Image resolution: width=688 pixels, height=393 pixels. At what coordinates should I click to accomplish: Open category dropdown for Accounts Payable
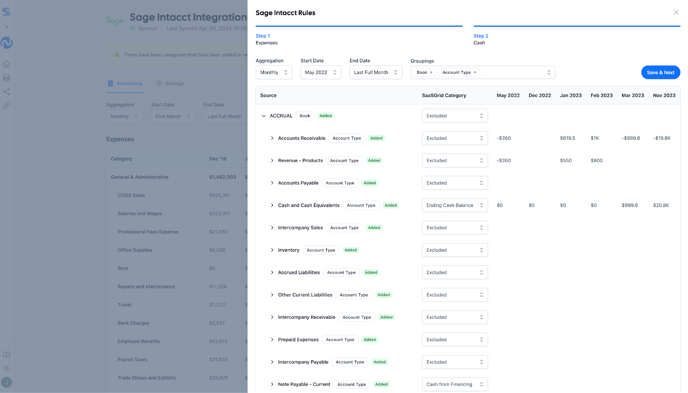pos(455,183)
